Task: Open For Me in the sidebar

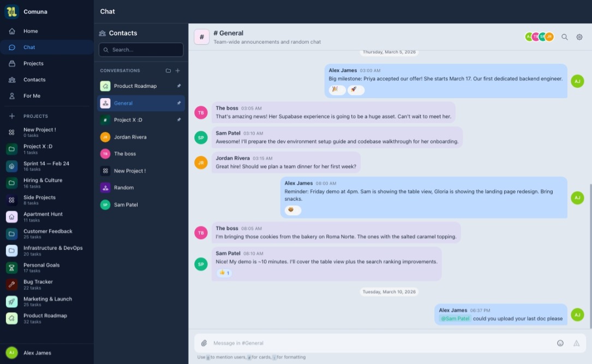Action: [x=32, y=96]
